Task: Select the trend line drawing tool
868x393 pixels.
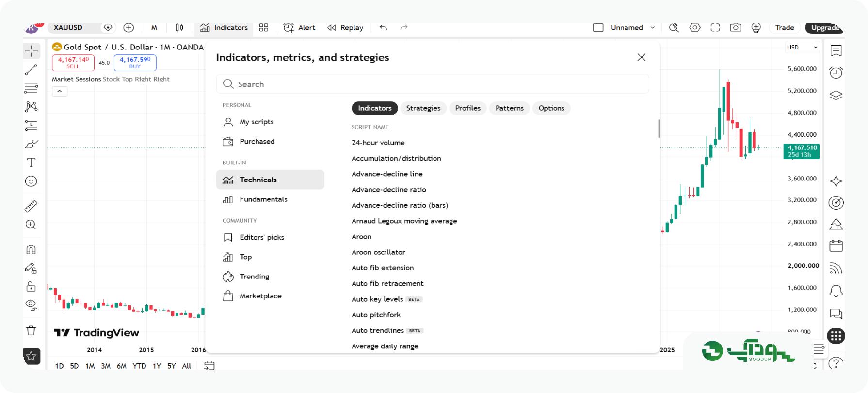Action: [32, 70]
